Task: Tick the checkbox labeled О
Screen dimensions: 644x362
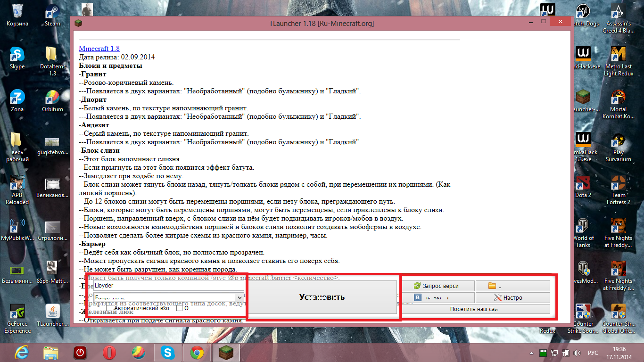Action: coord(179,308)
